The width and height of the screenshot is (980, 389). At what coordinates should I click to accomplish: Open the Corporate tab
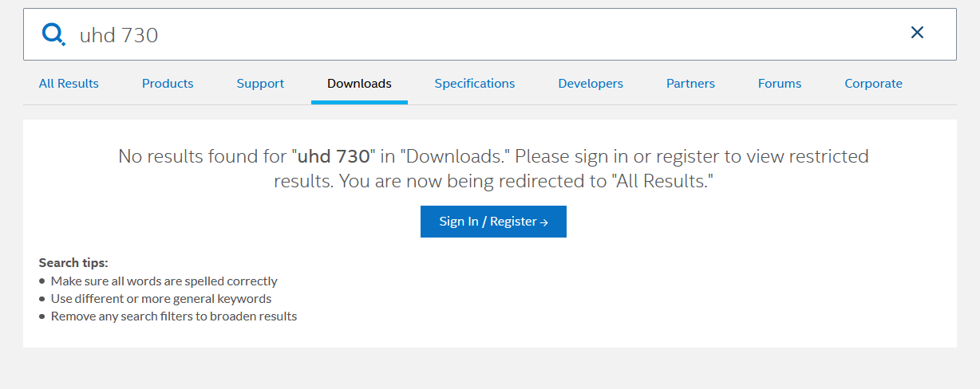(873, 83)
